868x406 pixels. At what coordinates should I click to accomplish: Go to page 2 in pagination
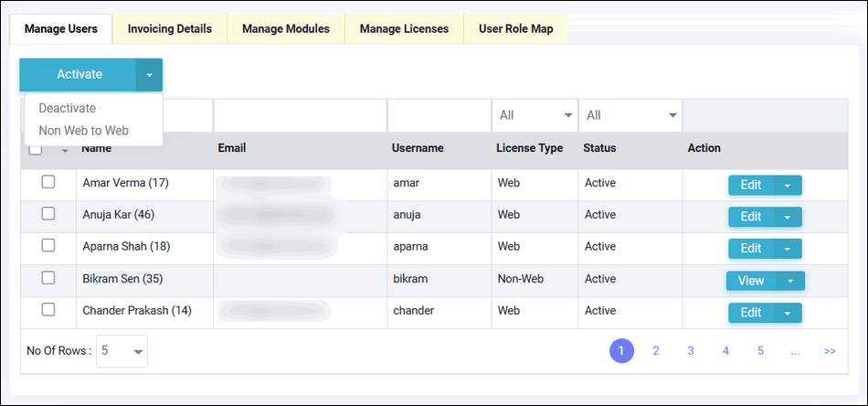tap(656, 350)
